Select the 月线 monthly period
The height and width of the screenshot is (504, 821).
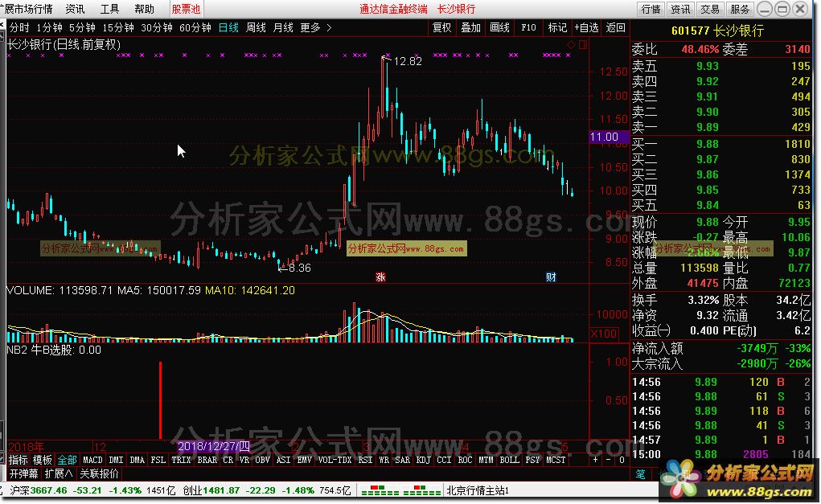283,28
